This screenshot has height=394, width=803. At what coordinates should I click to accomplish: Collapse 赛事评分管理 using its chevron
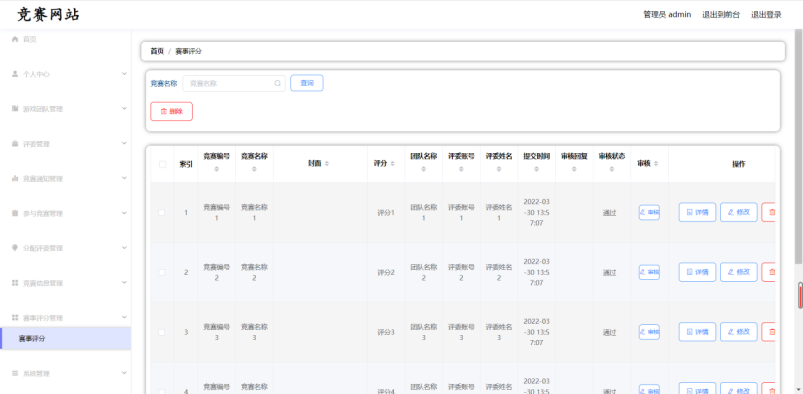coord(124,318)
